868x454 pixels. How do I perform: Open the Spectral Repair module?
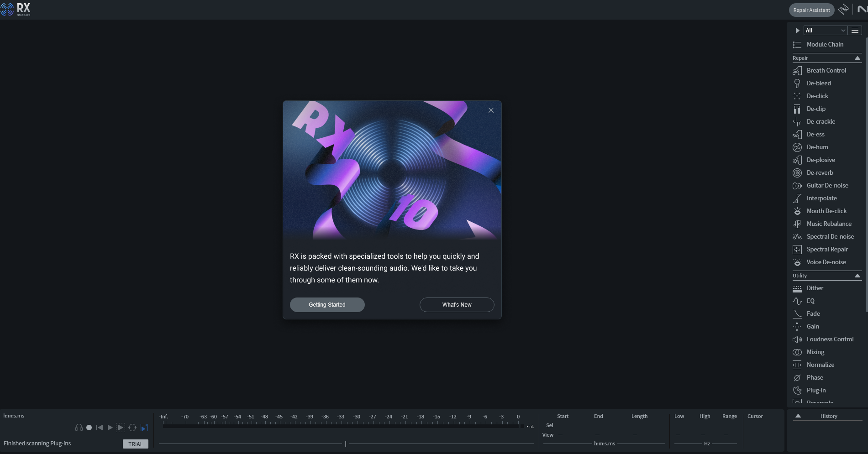point(826,249)
